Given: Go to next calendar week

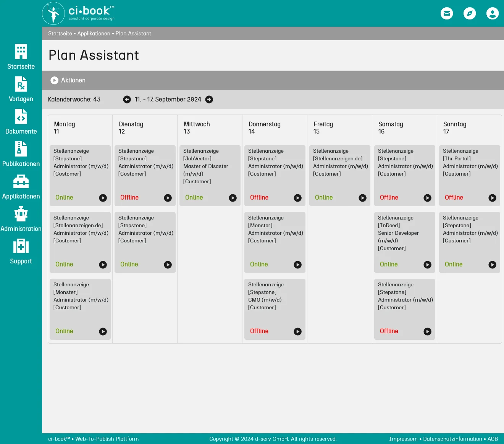Looking at the screenshot, I should 209,99.
